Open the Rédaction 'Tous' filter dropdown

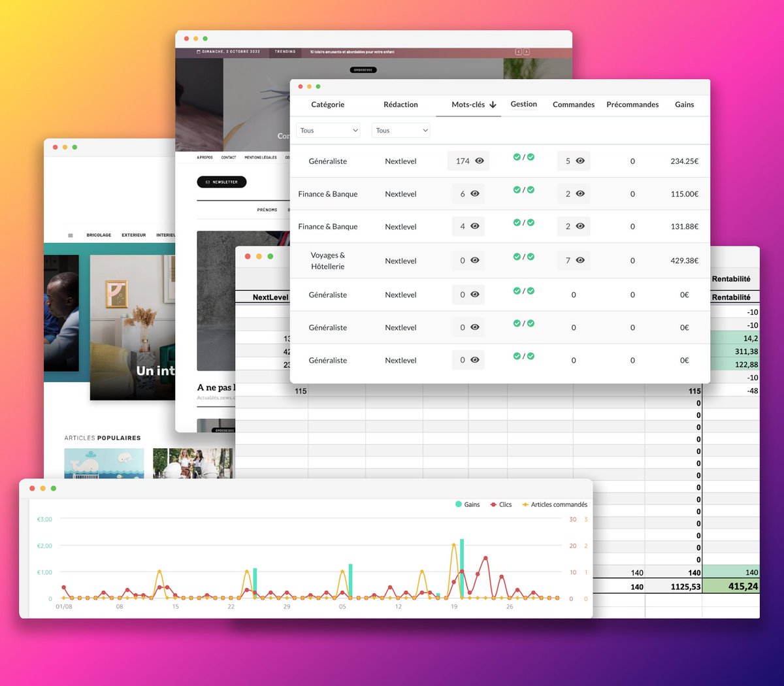click(400, 130)
